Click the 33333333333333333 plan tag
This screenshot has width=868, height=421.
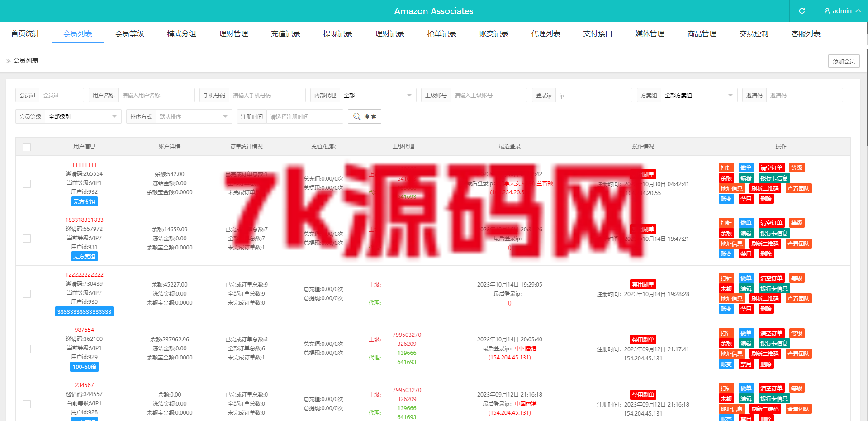coord(85,311)
